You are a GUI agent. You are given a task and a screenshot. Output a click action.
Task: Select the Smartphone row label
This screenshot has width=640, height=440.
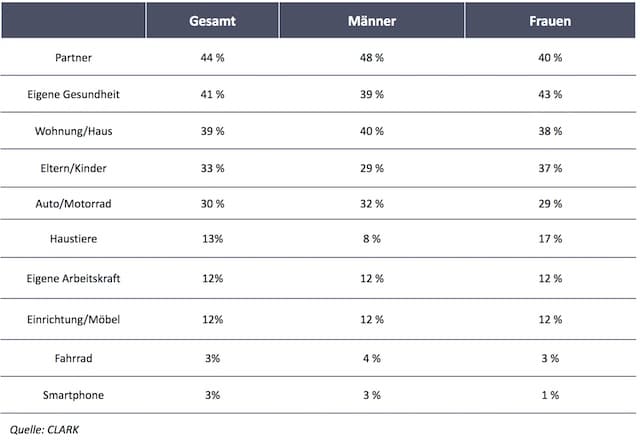click(x=74, y=395)
